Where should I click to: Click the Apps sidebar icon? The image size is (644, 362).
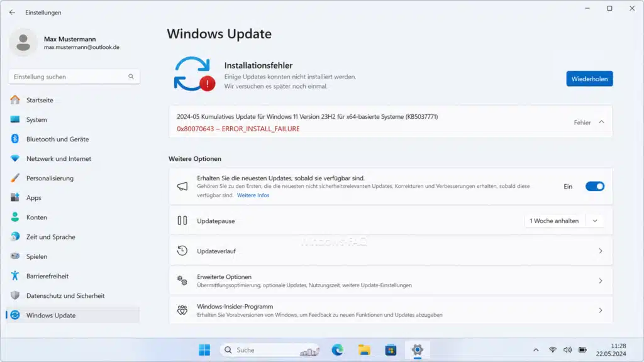15,197
